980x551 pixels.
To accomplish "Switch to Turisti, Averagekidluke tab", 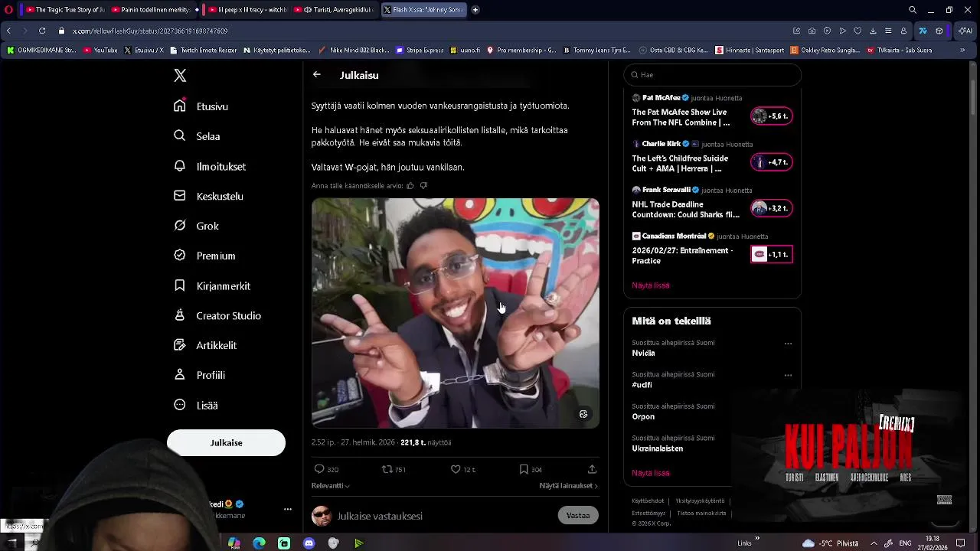I will pyautogui.click(x=335, y=10).
